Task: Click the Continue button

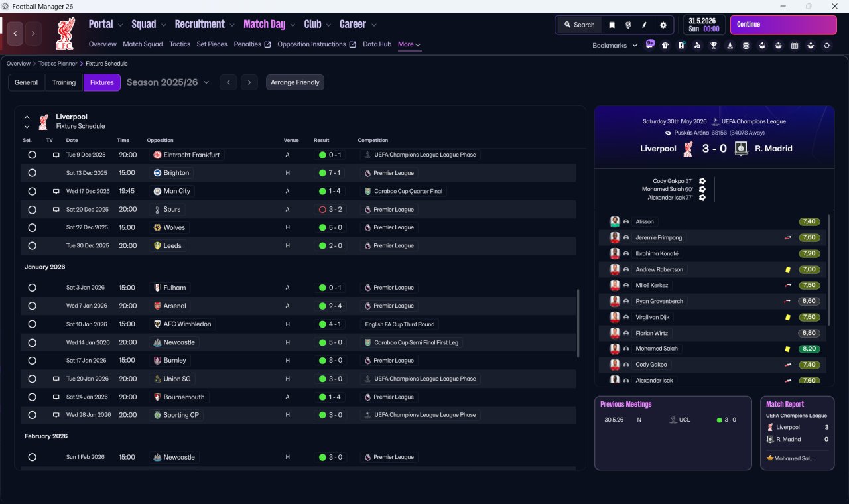Action: (x=783, y=25)
